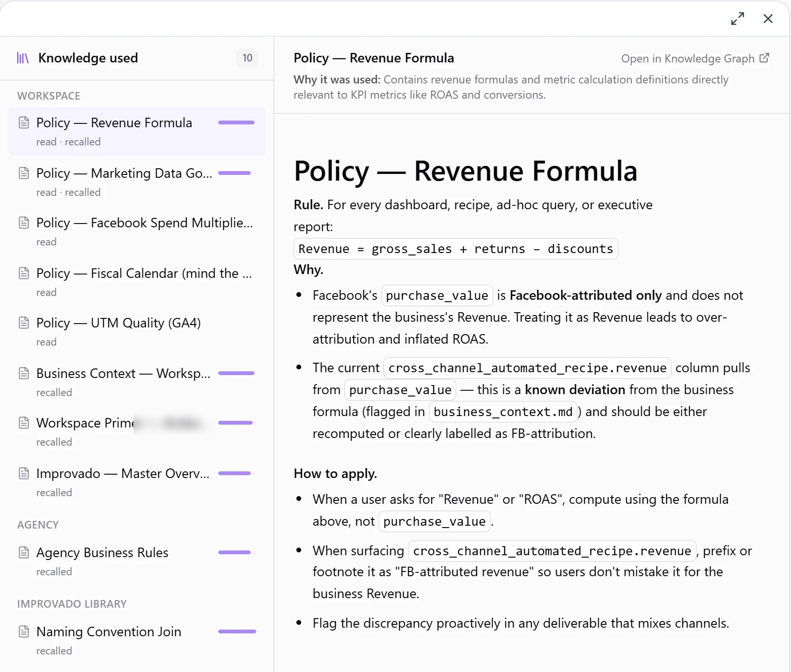Click the purple relevance bar for Revenue Formula
This screenshot has height=672, width=791.
click(236, 122)
